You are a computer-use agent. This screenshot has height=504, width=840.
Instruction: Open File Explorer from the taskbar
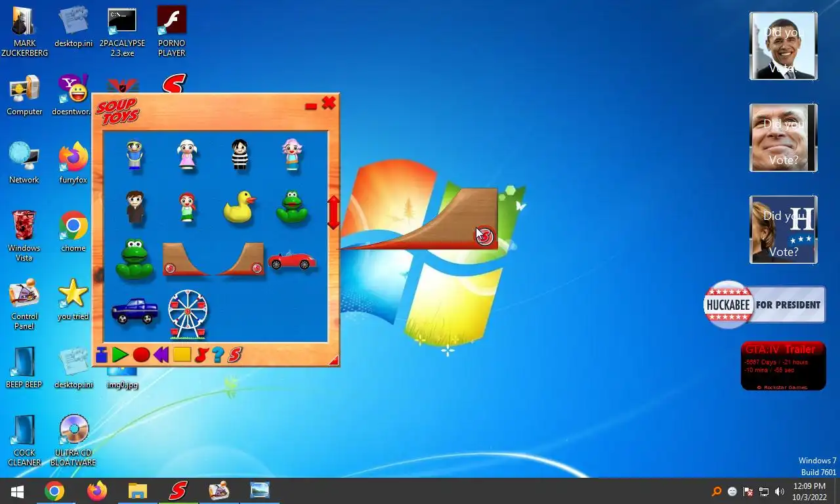[138, 491]
